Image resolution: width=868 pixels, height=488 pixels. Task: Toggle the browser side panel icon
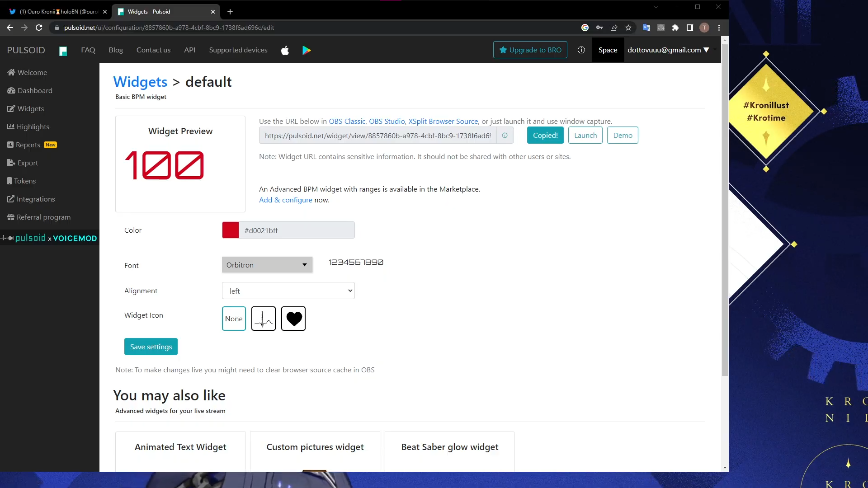coord(690,28)
